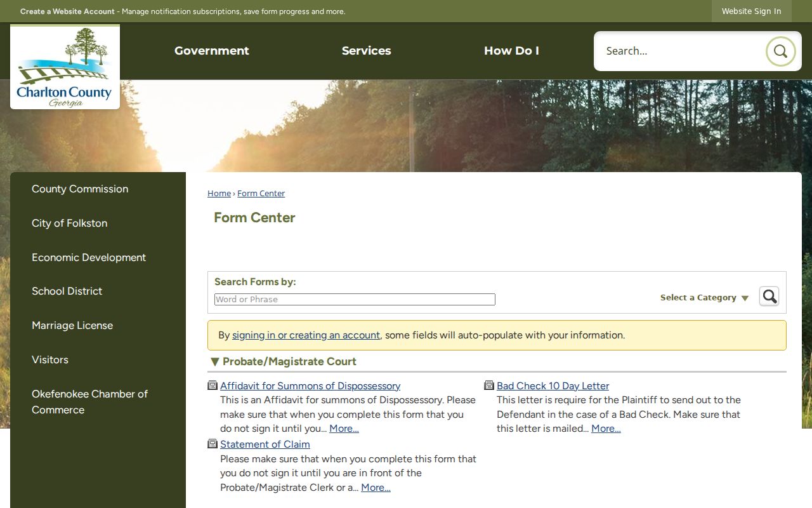Open the Select a Category dropdown
The image size is (812, 508).
coord(704,297)
